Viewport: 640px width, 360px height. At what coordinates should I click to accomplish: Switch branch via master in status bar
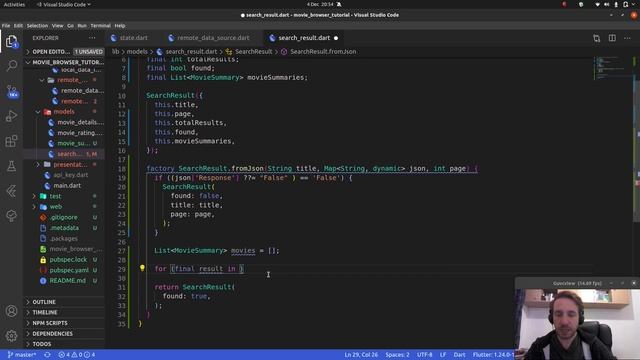(22, 355)
